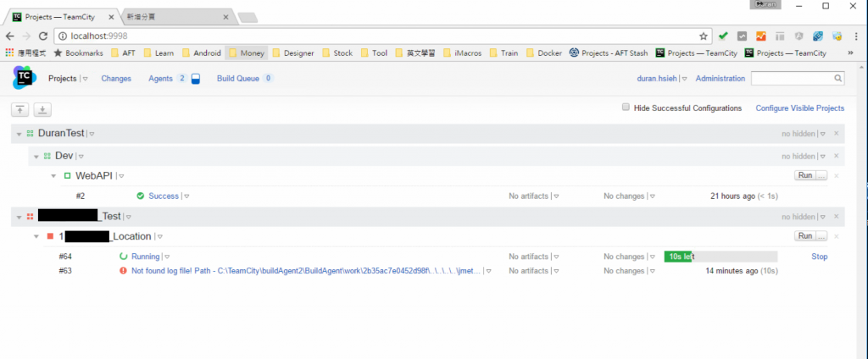This screenshot has width=868, height=359.
Task: Open the Docker bookmarks folder
Action: pyautogui.click(x=543, y=53)
